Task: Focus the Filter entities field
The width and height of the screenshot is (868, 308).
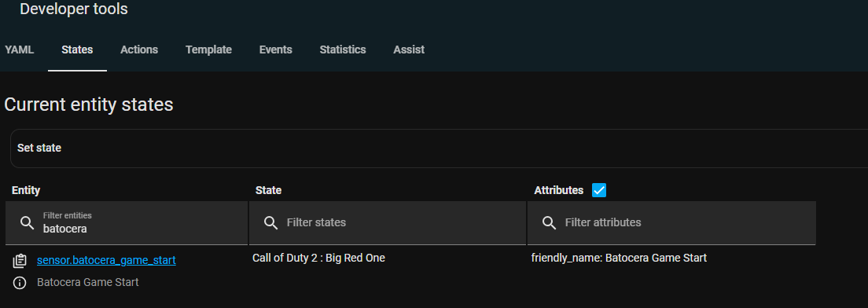Action: coord(127,223)
